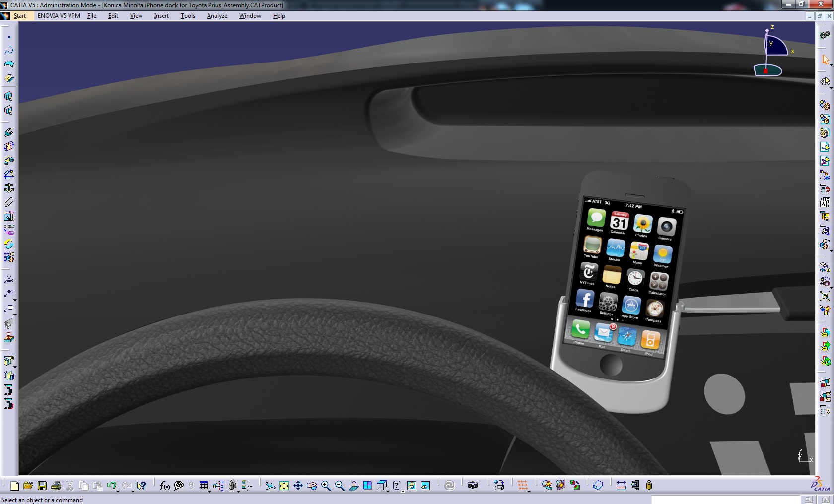The width and height of the screenshot is (834, 504).
Task: Open the Tools menu
Action: [188, 16]
